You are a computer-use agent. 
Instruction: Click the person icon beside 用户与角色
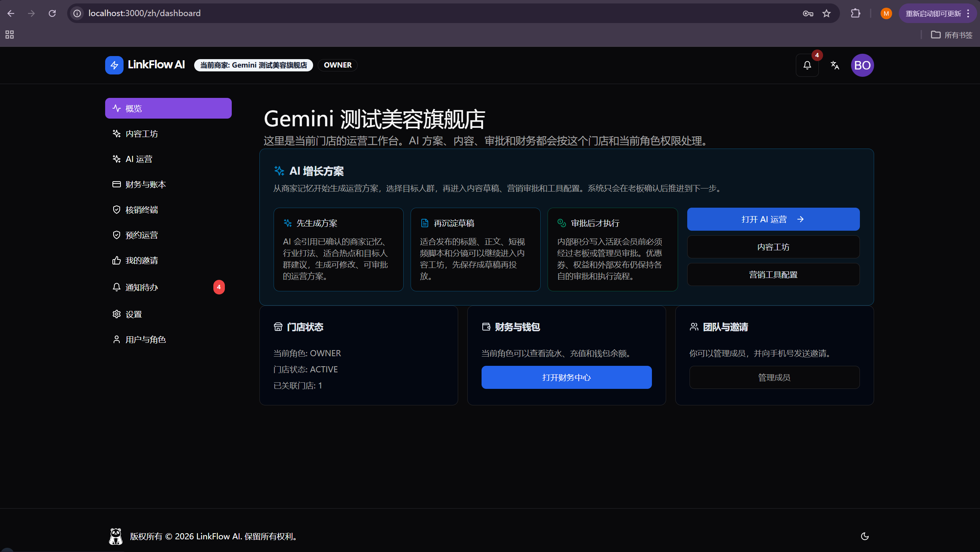point(116,339)
